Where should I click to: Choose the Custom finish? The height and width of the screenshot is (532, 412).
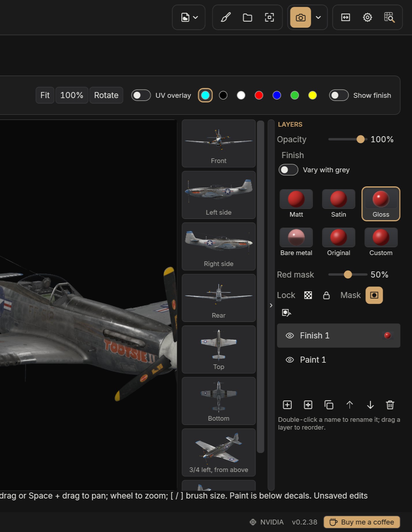tap(381, 242)
